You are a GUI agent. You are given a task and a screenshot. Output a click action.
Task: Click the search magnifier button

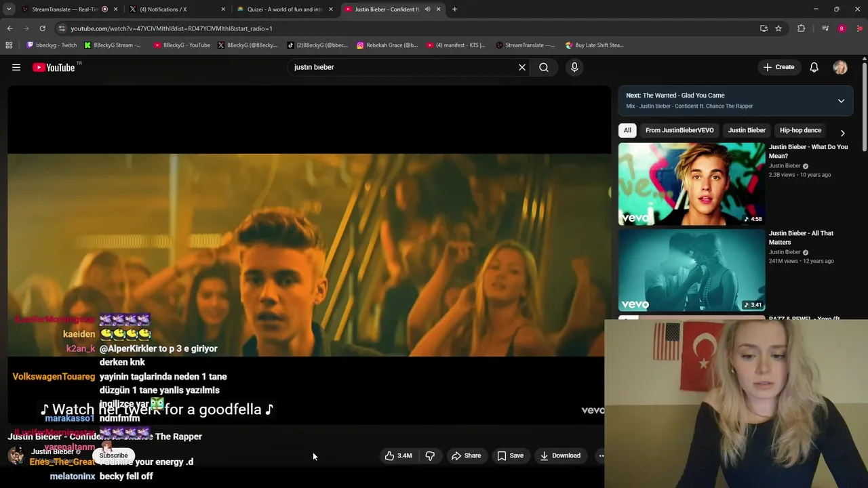[x=544, y=67]
